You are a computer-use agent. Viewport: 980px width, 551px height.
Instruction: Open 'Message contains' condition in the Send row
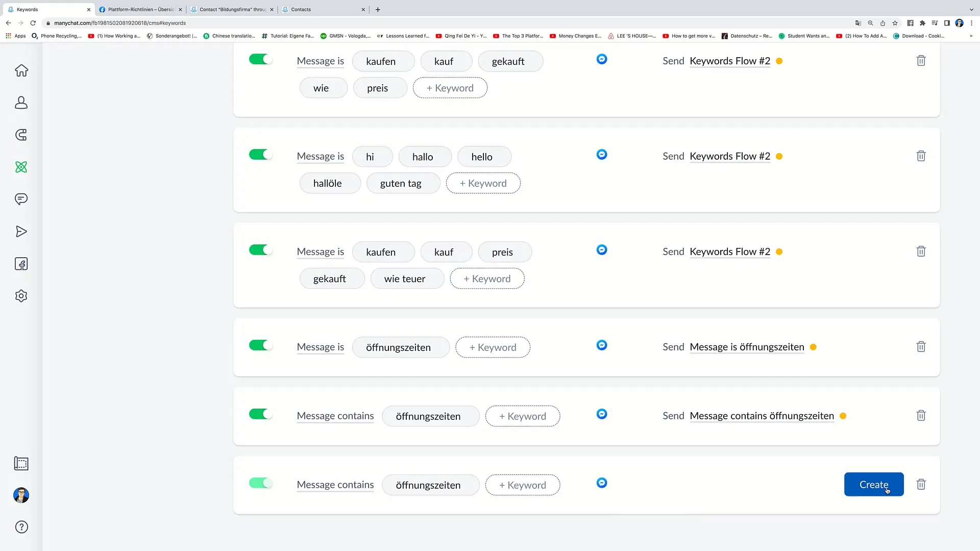[335, 416]
